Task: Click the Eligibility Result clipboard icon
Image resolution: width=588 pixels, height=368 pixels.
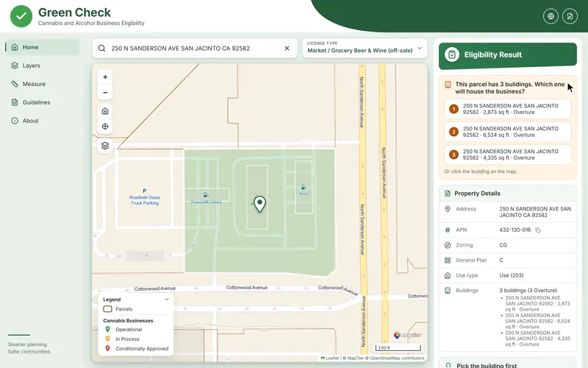Action: (x=452, y=54)
